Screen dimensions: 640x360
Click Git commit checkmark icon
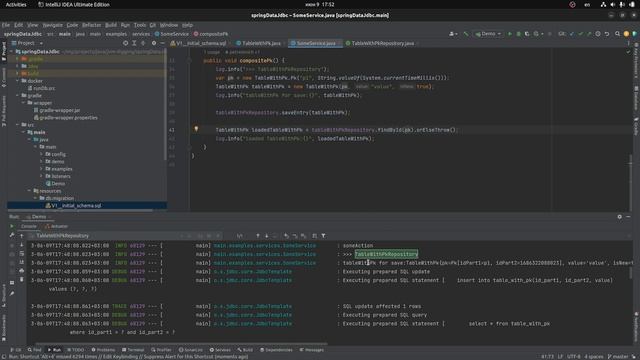point(580,34)
